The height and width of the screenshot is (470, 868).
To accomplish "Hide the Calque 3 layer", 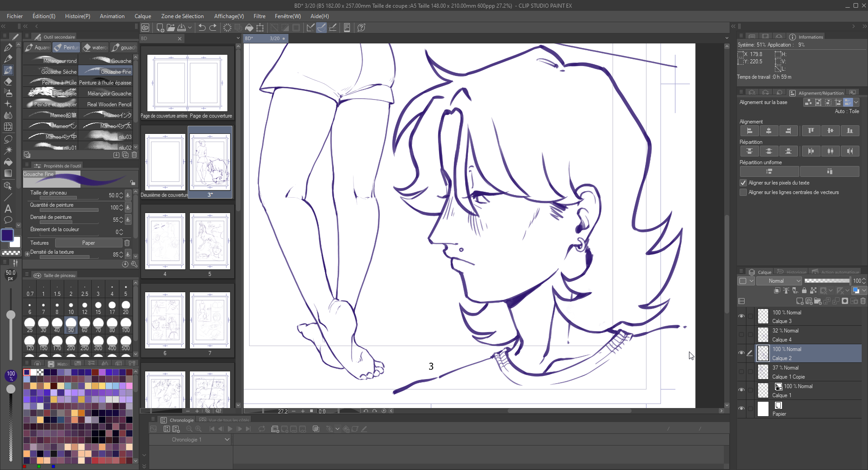I will pos(741,316).
